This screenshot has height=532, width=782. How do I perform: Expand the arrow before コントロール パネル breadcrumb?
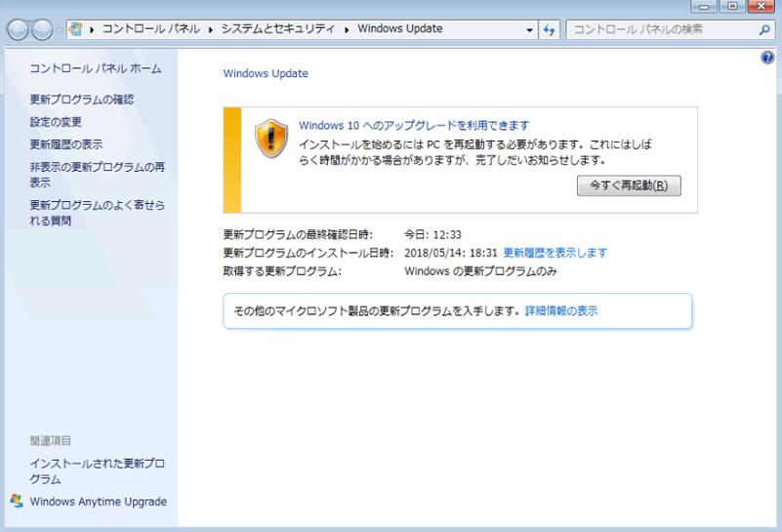tap(92, 29)
